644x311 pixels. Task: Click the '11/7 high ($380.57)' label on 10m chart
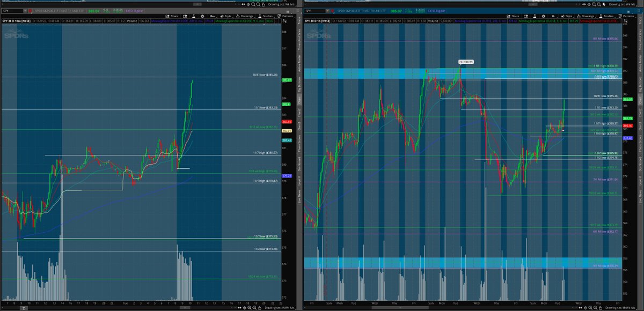265,153
